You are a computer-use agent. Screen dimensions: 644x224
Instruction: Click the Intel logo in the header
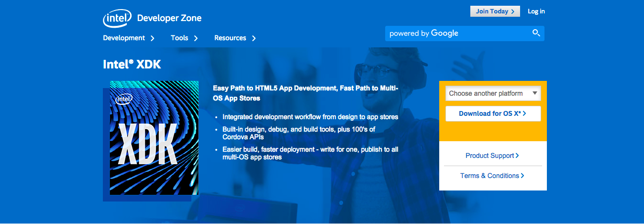click(117, 18)
